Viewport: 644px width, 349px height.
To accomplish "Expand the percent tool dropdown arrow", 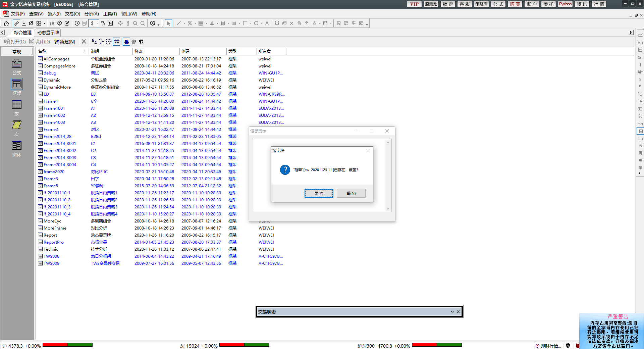I will click(x=195, y=23).
